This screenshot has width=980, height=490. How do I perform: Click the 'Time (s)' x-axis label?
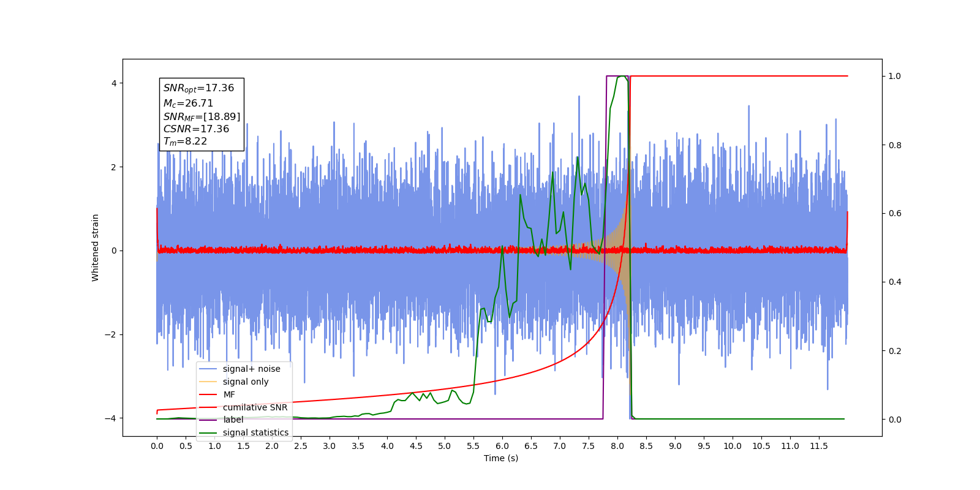[501, 458]
